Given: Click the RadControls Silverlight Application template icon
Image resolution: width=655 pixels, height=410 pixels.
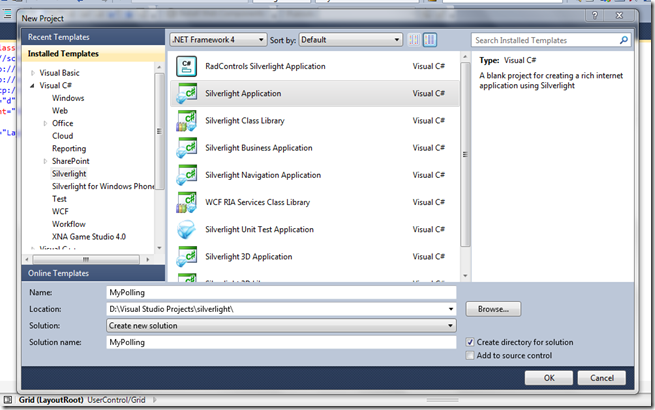Looking at the screenshot, I should (x=186, y=66).
